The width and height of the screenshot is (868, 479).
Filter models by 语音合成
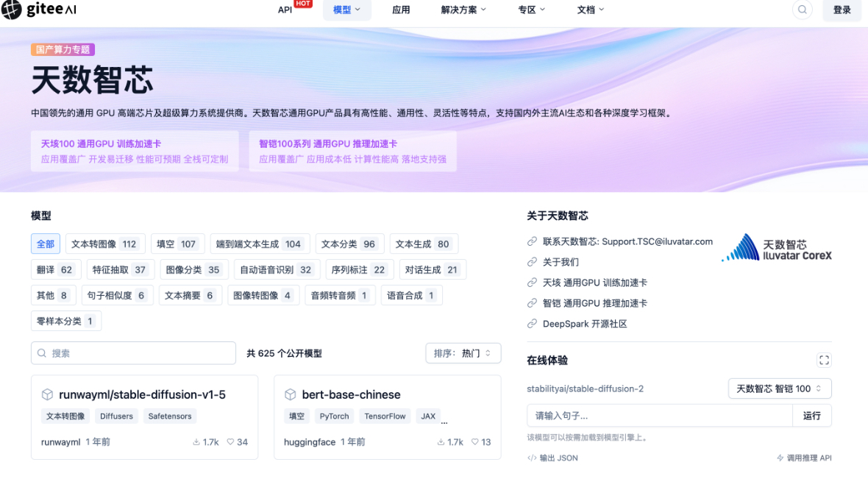(x=411, y=295)
